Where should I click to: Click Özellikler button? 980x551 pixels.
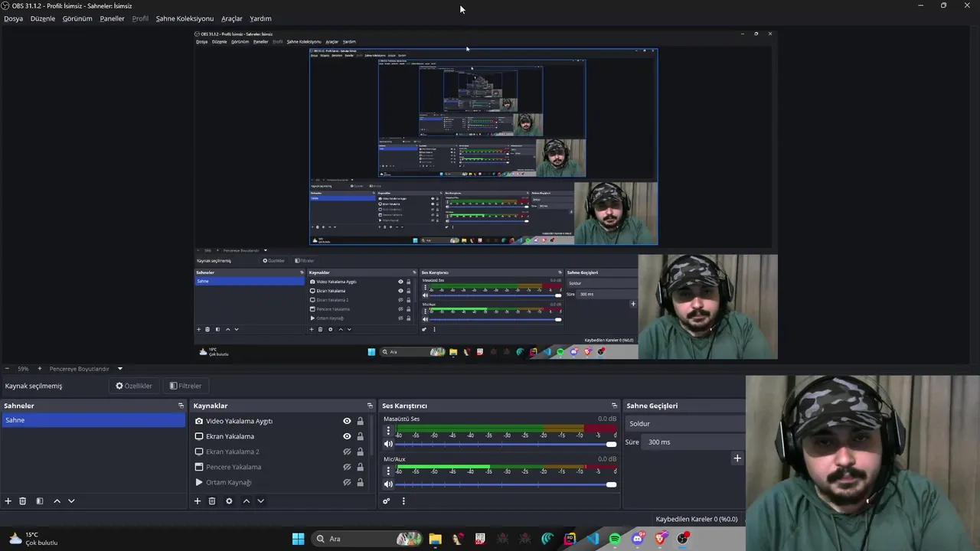point(134,386)
